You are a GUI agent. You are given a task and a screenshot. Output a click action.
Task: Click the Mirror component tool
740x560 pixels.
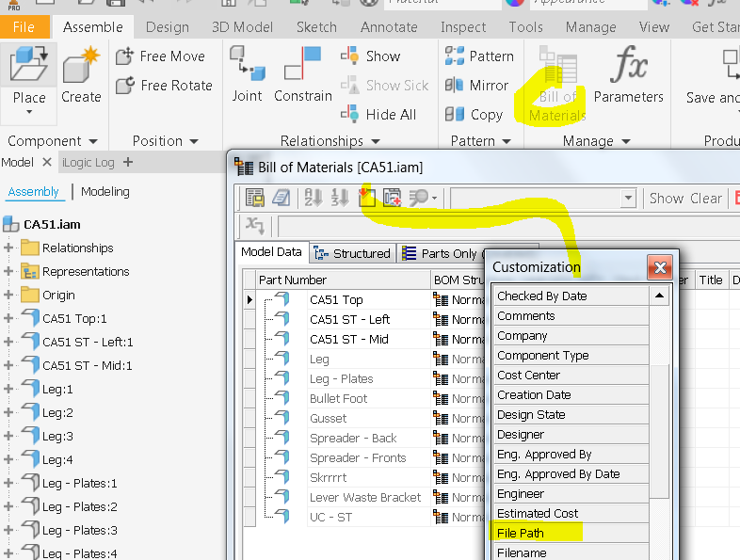(x=476, y=86)
